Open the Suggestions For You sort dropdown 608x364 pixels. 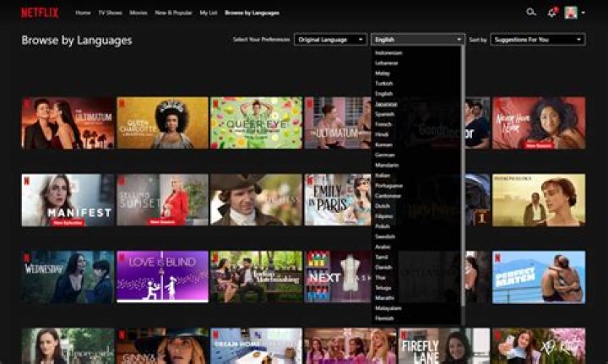[x=538, y=40]
